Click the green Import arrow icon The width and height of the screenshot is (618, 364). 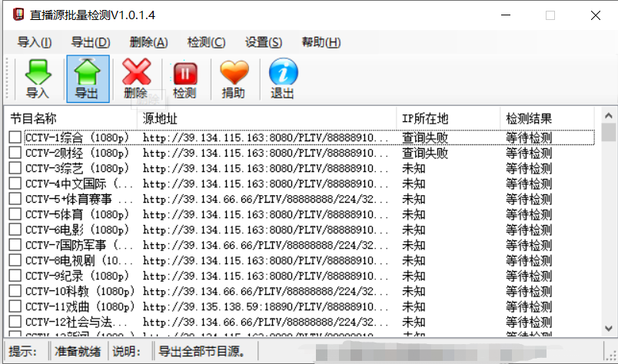(37, 74)
